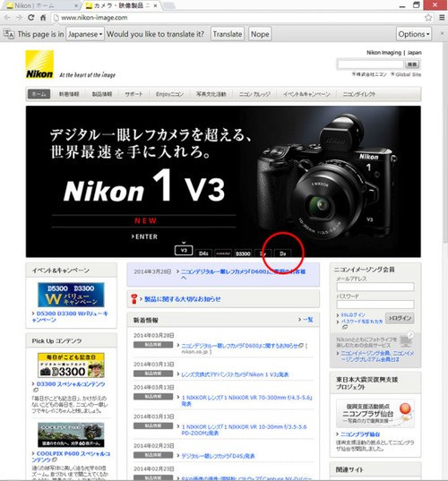Focus the site search input field

click(370, 64)
